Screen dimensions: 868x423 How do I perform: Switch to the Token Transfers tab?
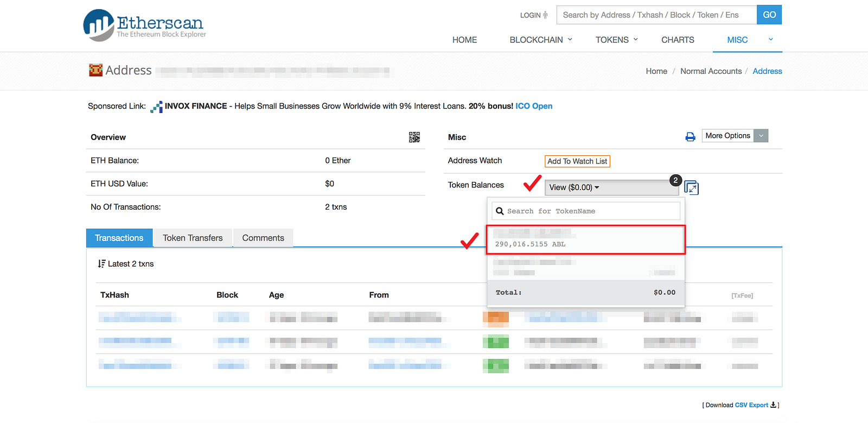[193, 238]
